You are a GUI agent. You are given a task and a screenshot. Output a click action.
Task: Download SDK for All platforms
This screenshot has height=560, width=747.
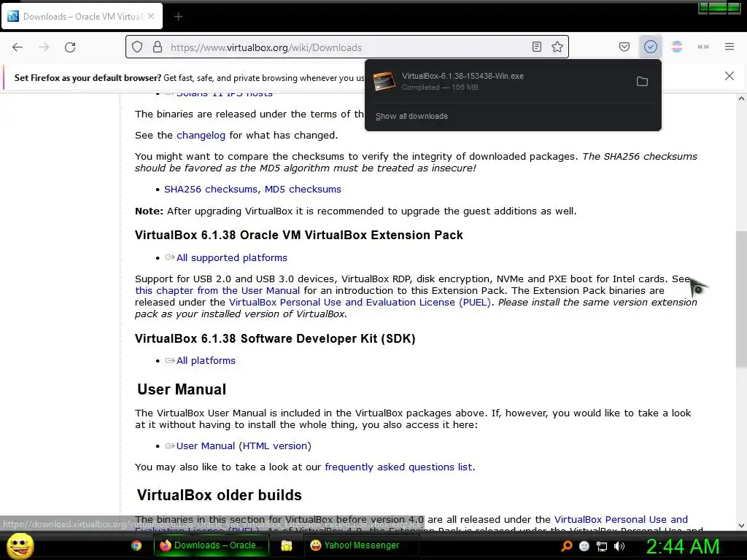pyautogui.click(x=206, y=360)
